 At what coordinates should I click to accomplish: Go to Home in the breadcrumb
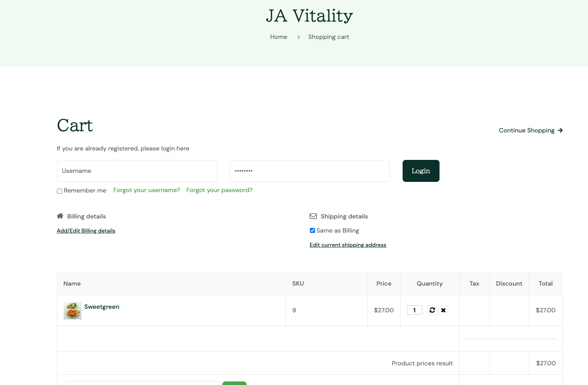click(278, 37)
